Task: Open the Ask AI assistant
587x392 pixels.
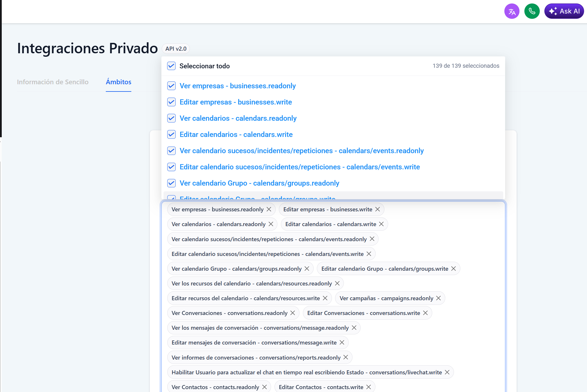Action: (564, 12)
